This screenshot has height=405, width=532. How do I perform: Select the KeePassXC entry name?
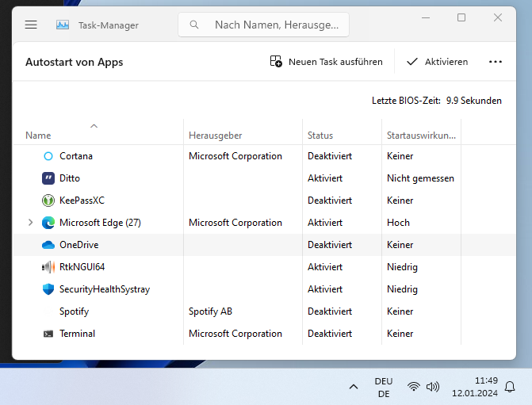tap(82, 201)
